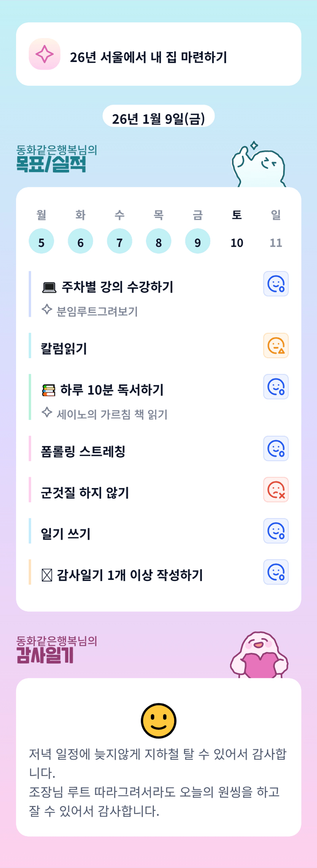Open the 분임루트그려보기 sub-task
This screenshot has width=317, height=868.
pyautogui.click(x=97, y=311)
